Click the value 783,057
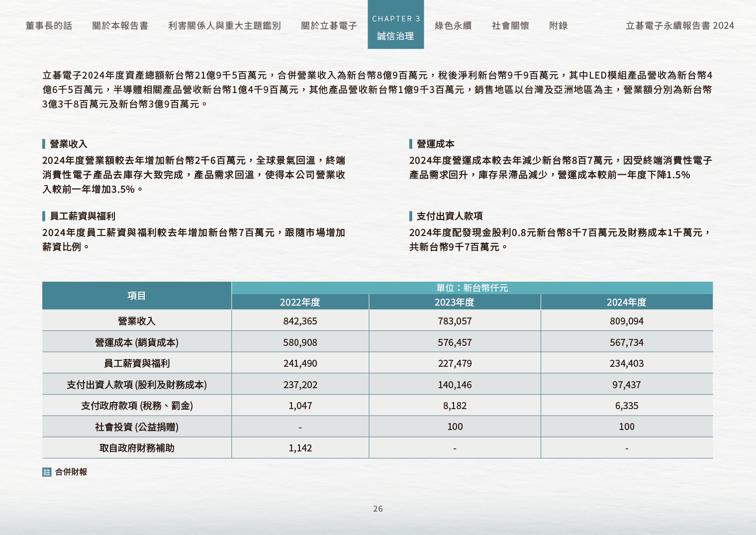Image resolution: width=756 pixels, height=535 pixels. 455,321
